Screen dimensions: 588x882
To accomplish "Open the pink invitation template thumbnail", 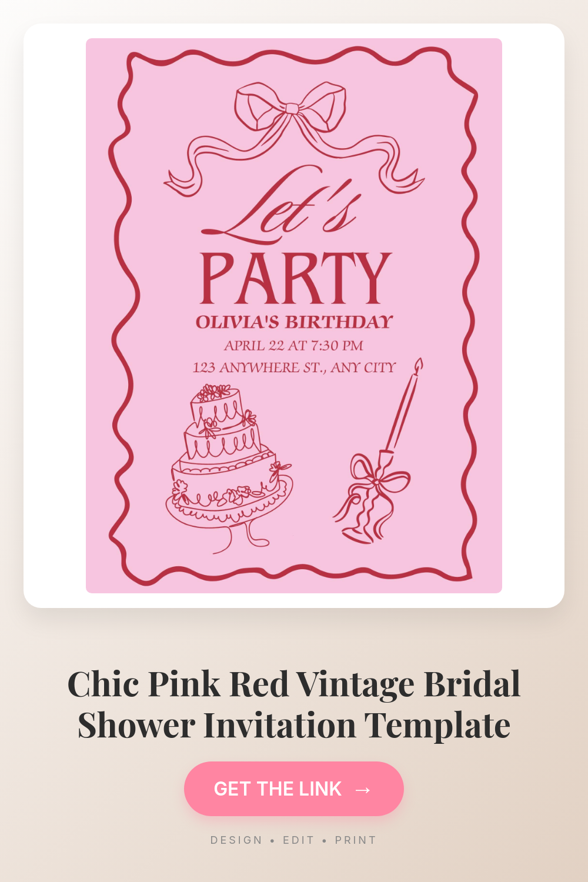I will point(294,316).
